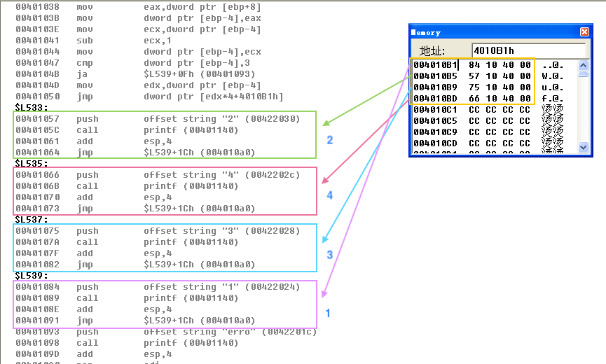This screenshot has height=364, width=606.
Task: Click the Memory window scrollbar thumb
Action: (583, 73)
